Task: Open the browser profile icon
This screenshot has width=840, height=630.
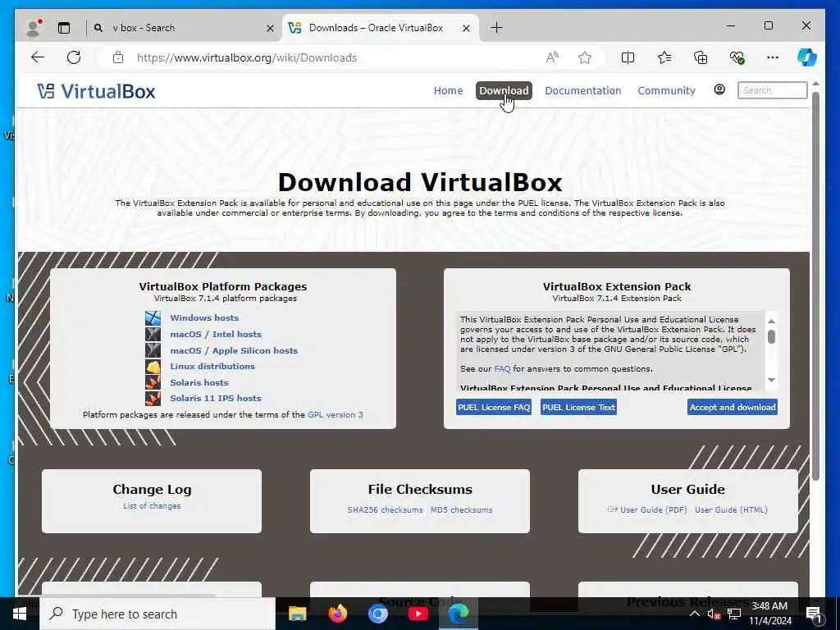Action: [34, 28]
